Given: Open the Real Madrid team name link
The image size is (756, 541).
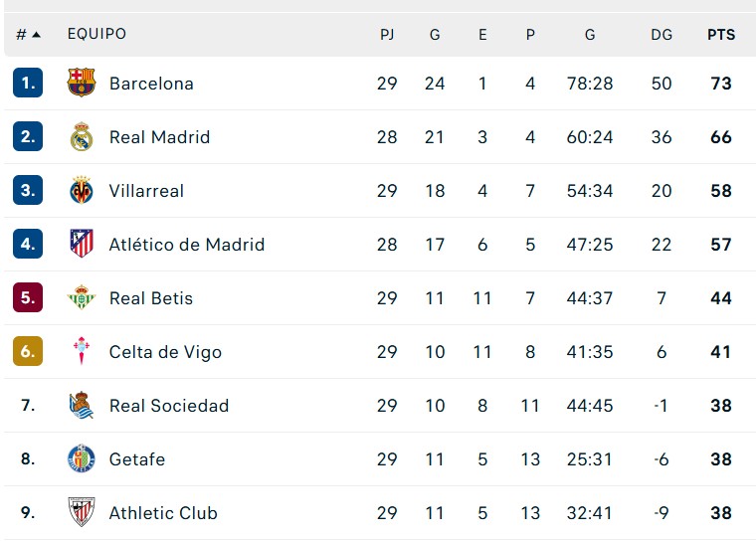Looking at the screenshot, I should pyautogui.click(x=159, y=137).
